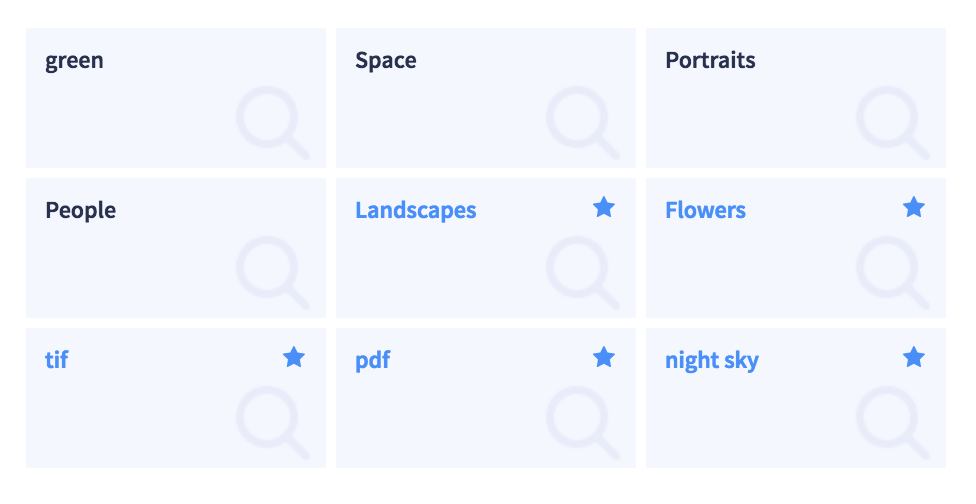Click the night sky title

(712, 361)
